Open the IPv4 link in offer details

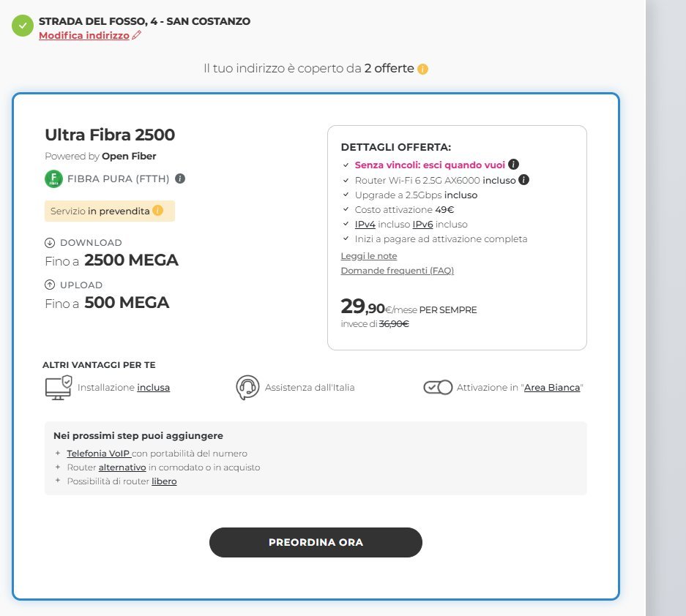coord(365,225)
